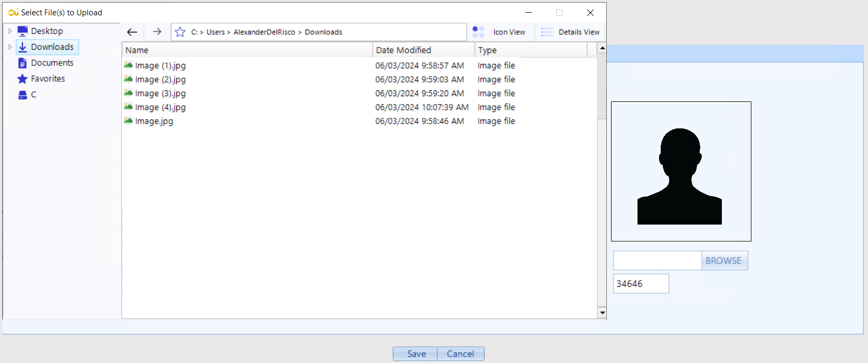Screen dimensions: 868x363
Task: Expand the Downloads tree node
Action: point(10,47)
